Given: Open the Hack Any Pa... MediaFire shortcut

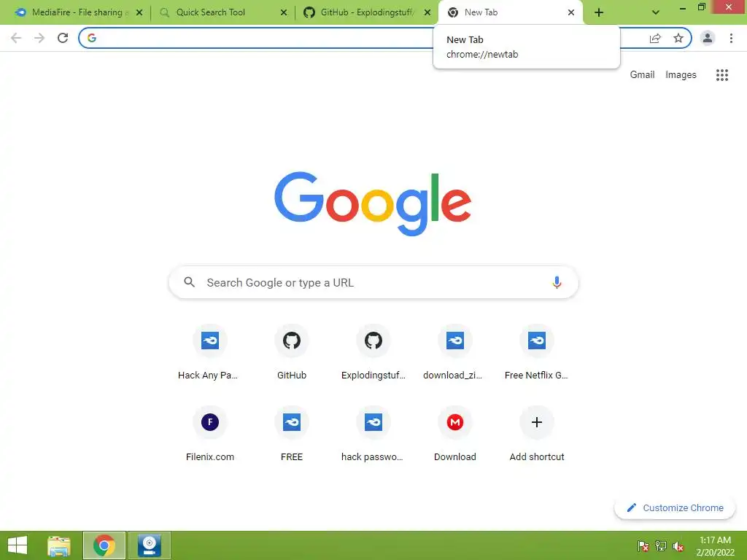Looking at the screenshot, I should tap(209, 352).
